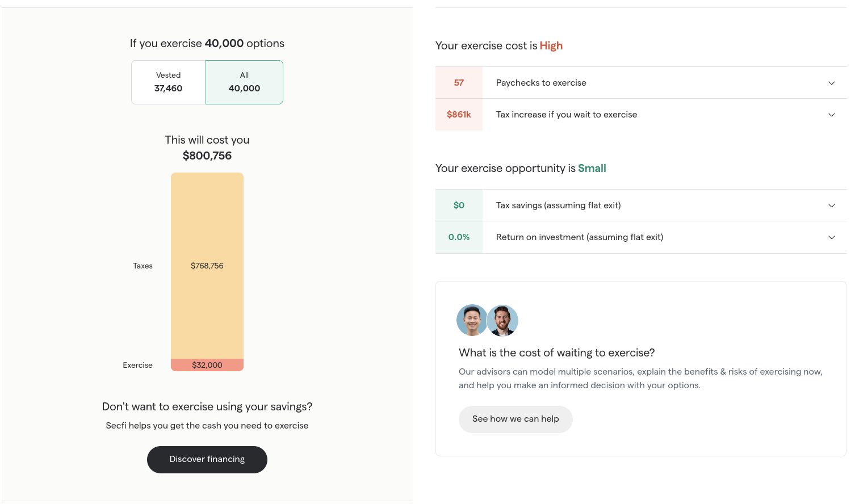The image size is (855, 504).
Task: Select the Vested 37,460 options toggle
Action: pos(169,82)
